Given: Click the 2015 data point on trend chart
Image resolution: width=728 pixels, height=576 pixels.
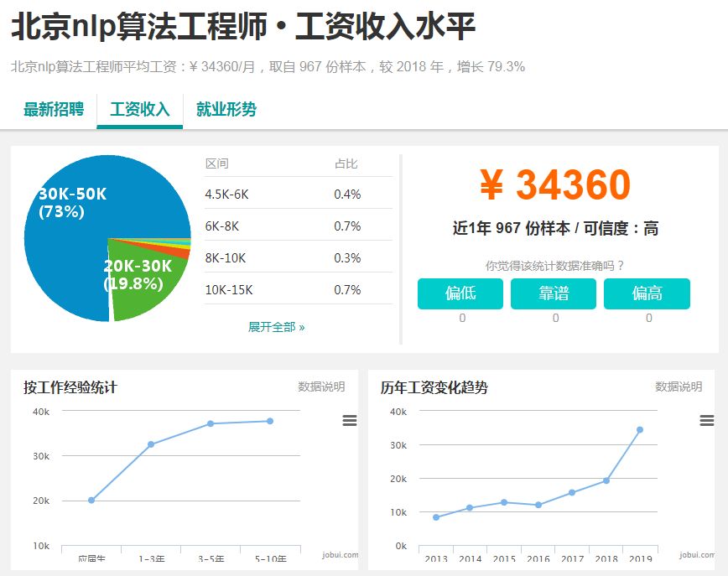Looking at the screenshot, I should [504, 502].
